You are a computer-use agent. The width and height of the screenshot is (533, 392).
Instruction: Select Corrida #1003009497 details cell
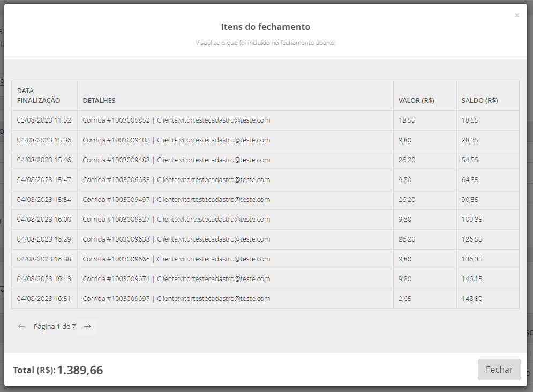(235, 199)
